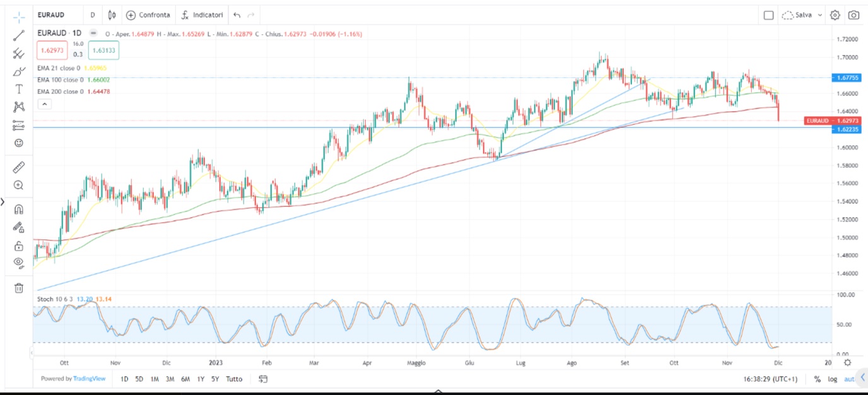Toggle the log scale option
868x395 pixels.
[833, 379]
